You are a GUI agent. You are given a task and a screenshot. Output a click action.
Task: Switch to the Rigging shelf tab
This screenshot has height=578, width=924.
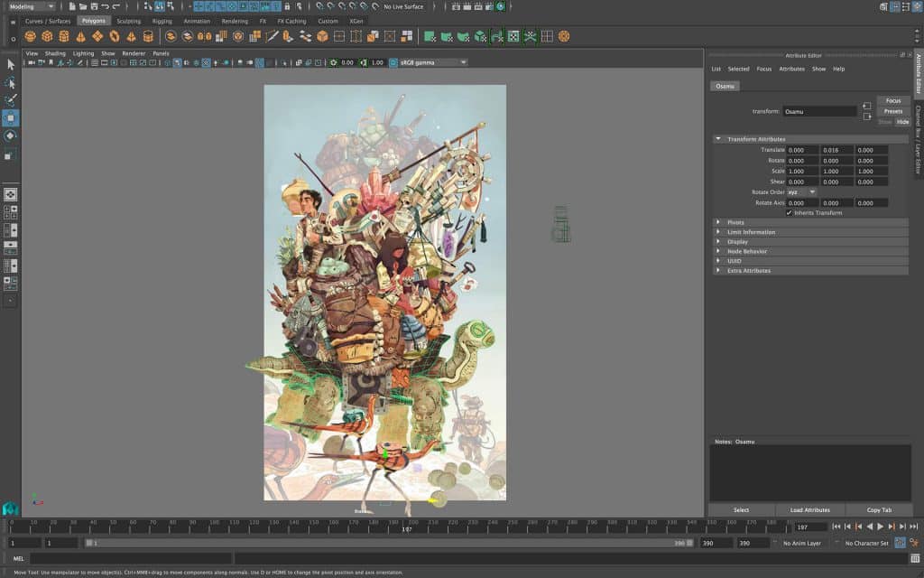[162, 21]
